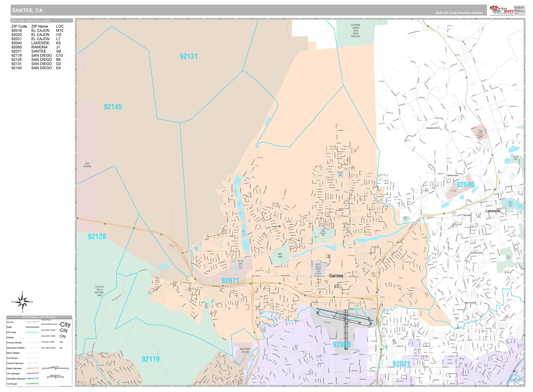The width and height of the screenshot is (533, 392).
Task: Click the 92021 ZIP label on the map
Action: coord(401,364)
